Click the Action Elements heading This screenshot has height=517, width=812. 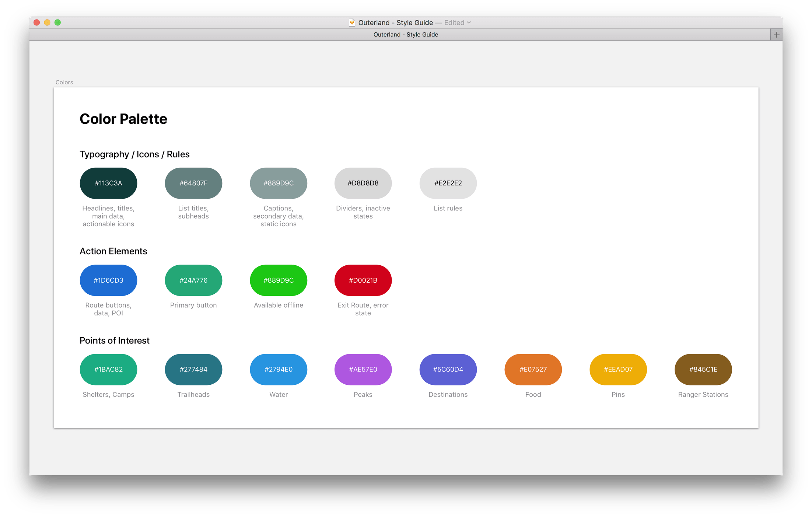pyautogui.click(x=113, y=251)
